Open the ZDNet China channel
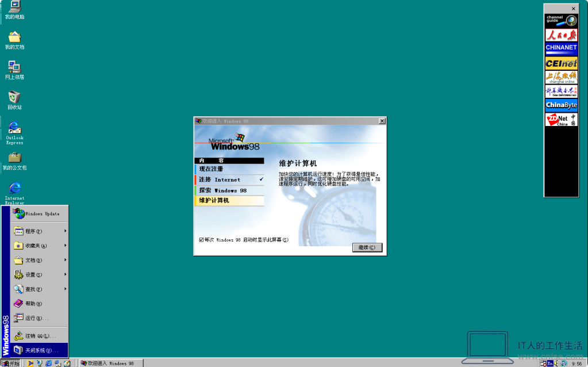The image size is (588, 367). (561, 120)
